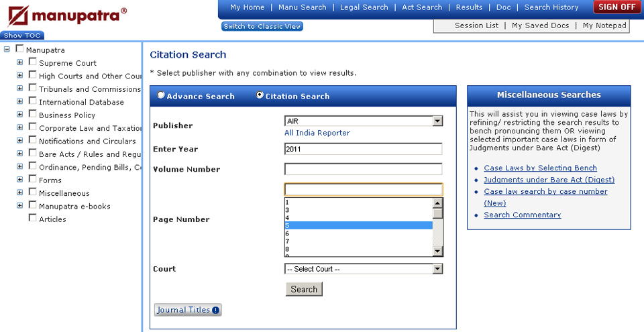Open the Legal Search menu
Viewport: 644px width, 332px height.
pyautogui.click(x=364, y=7)
